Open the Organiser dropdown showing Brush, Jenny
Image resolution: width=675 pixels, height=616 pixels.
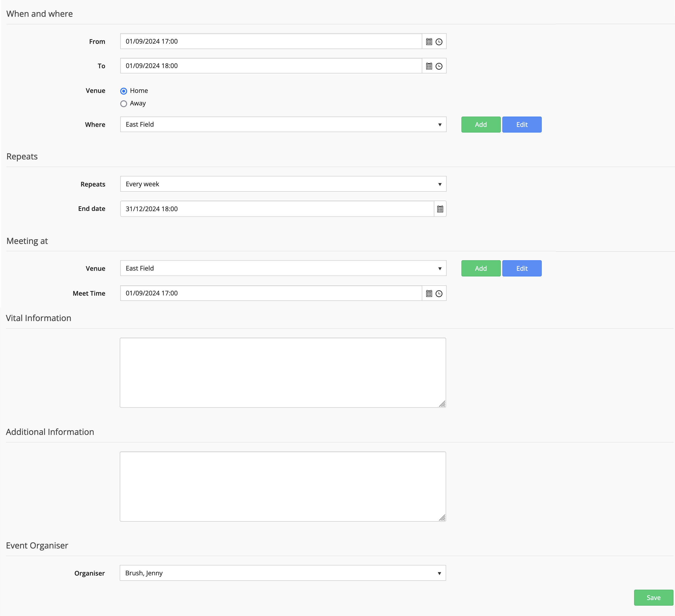click(283, 573)
